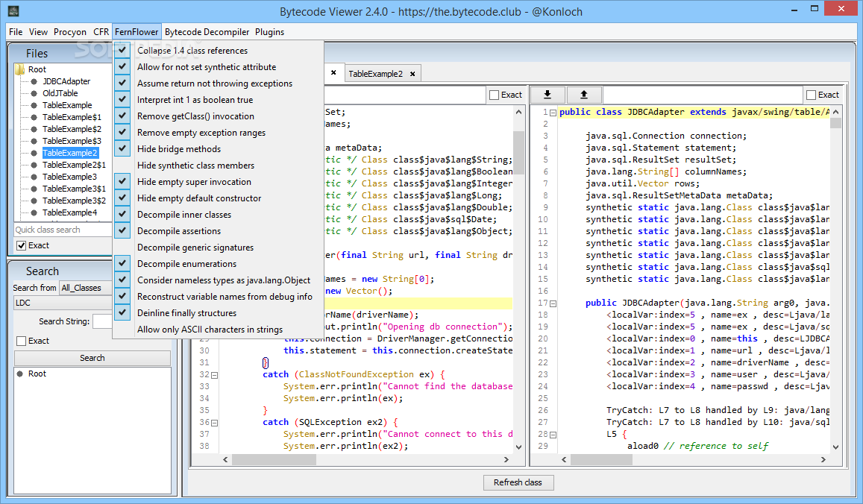Click the bytecode pane's horizontal scrollbar thumb
This screenshot has width=863, height=504.
click(602, 459)
